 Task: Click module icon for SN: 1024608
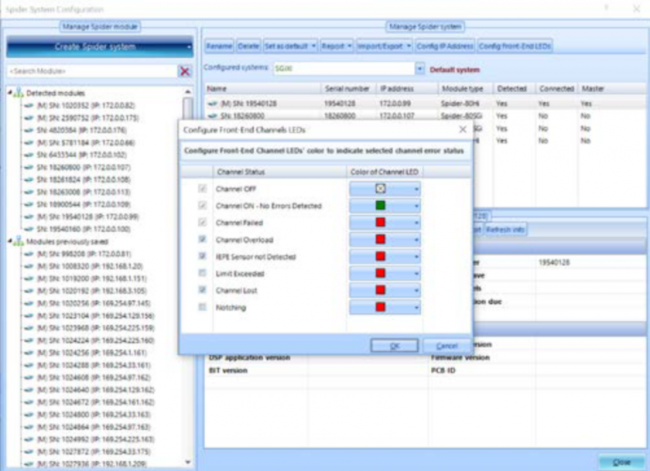pos(27,380)
